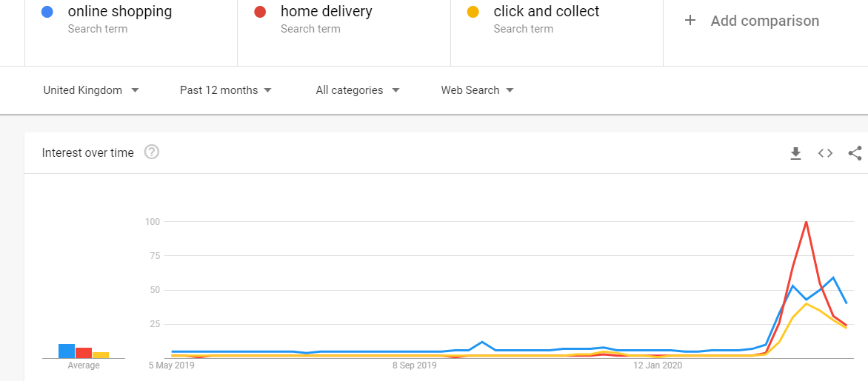Viewport: 868px width, 381px height.
Task: Click the yellow dot beside click and collect
Action: 473,12
